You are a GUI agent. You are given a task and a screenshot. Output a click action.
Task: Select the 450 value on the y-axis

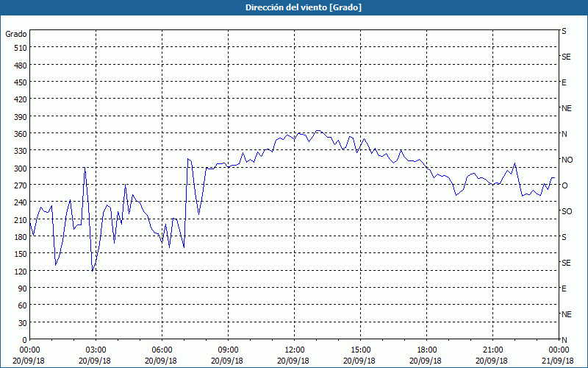[x=21, y=82]
